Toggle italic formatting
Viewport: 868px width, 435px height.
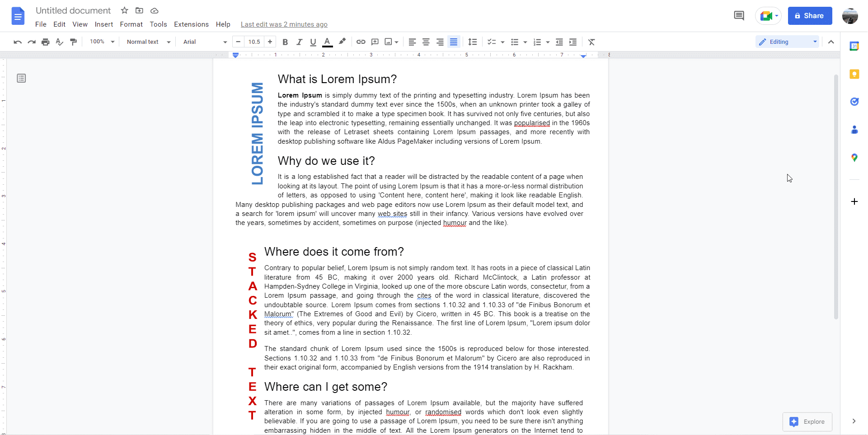point(299,42)
